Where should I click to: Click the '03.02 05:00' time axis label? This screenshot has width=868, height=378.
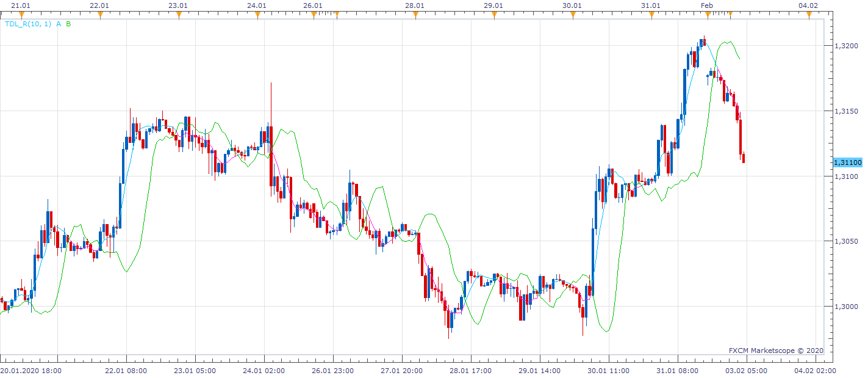click(747, 370)
